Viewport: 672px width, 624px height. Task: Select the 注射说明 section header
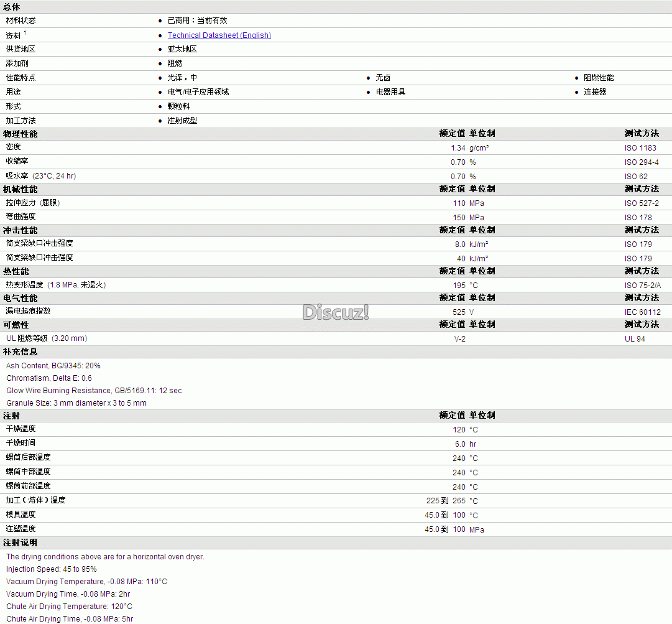pyautogui.click(x=20, y=543)
